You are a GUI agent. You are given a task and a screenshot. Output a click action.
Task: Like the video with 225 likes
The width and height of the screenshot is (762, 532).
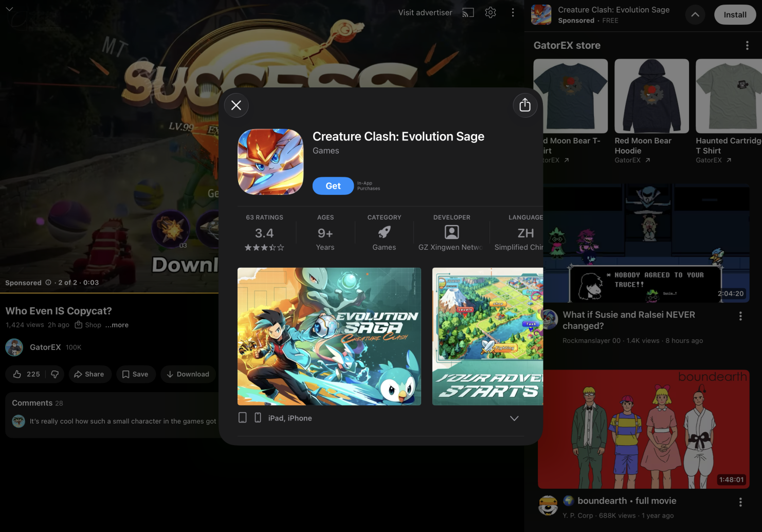26,374
